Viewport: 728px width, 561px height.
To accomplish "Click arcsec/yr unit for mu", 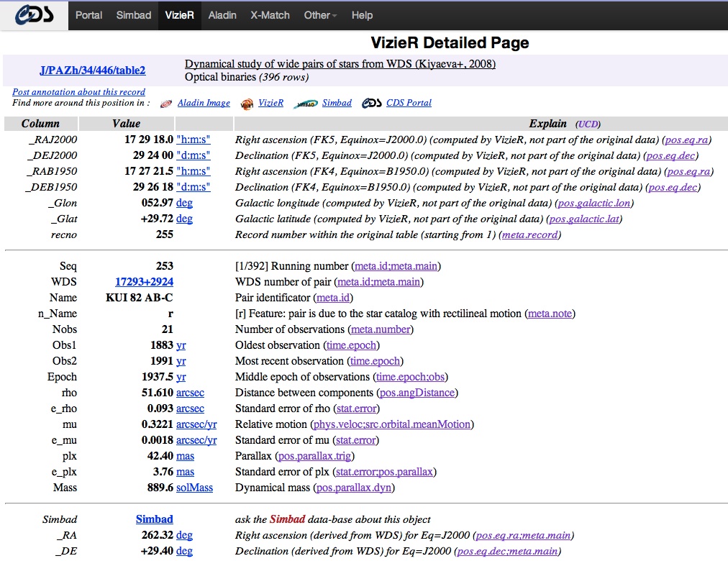I will click(196, 424).
